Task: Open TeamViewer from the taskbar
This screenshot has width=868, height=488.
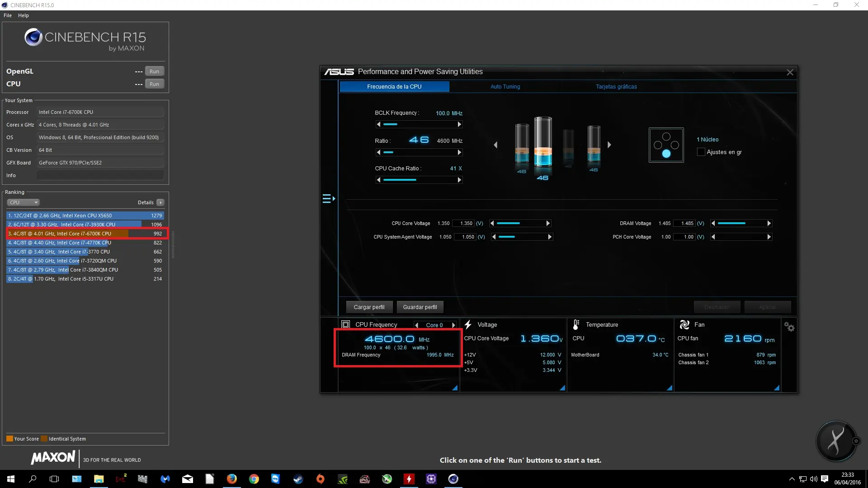Action: coord(275,479)
